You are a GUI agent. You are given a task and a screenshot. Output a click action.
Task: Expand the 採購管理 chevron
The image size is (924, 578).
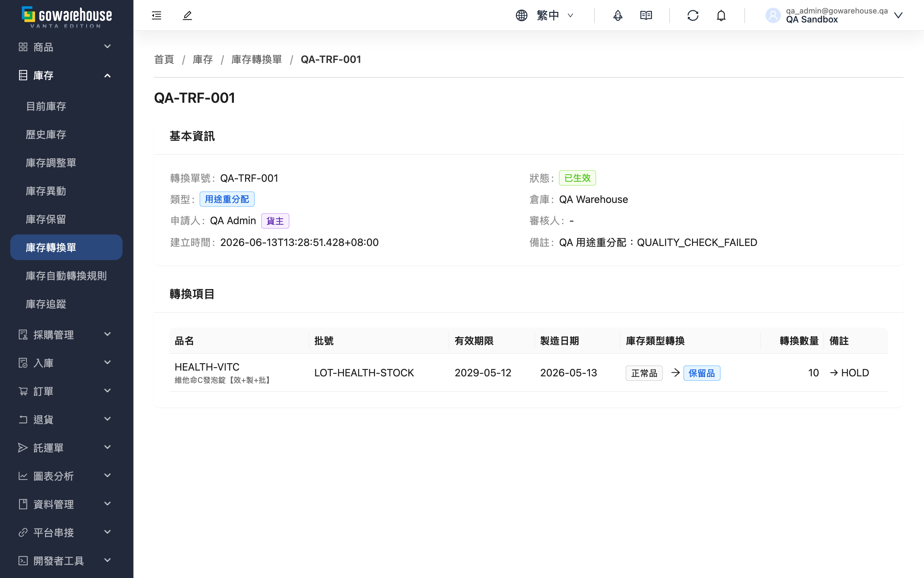[108, 334]
